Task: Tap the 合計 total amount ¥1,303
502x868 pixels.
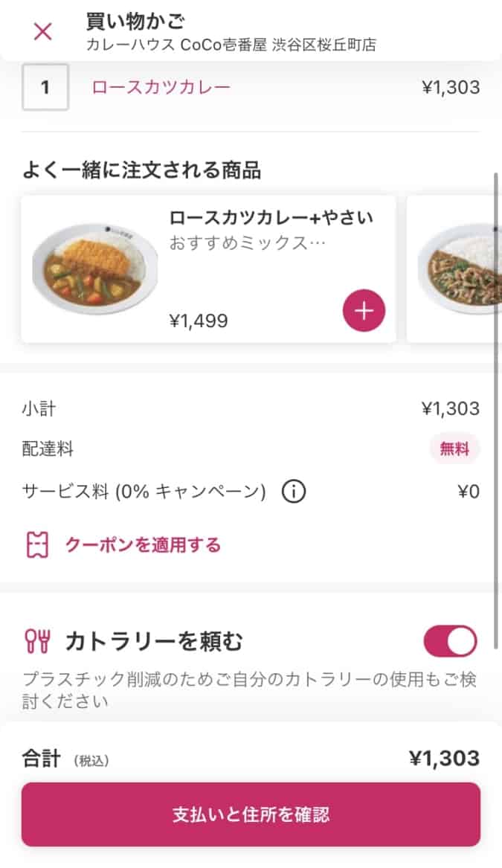Action: (x=444, y=758)
